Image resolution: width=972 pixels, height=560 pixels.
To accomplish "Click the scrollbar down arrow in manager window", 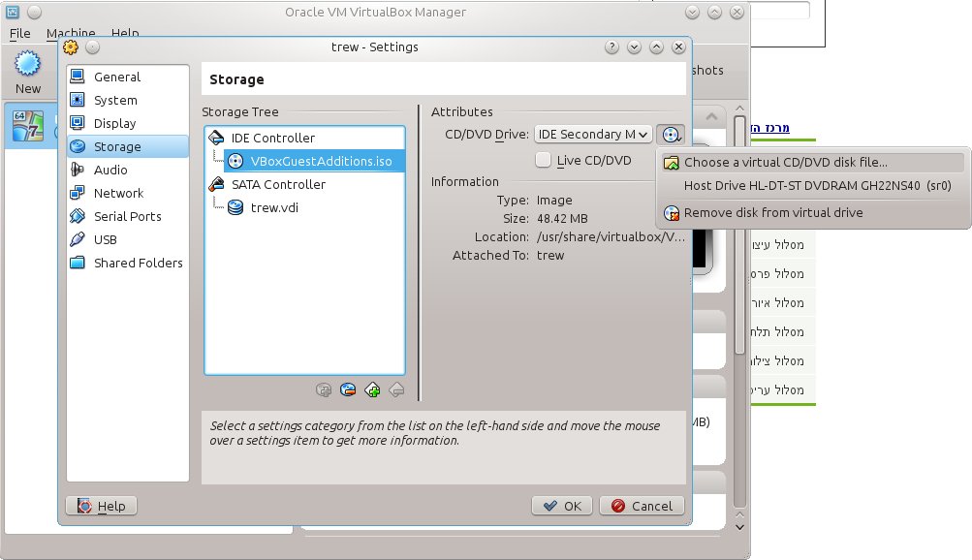I will (x=739, y=527).
